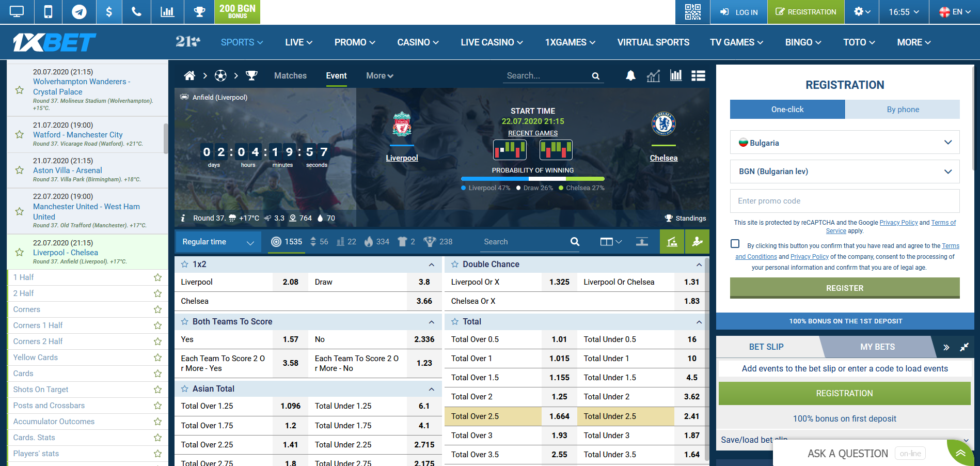Open the LIVE menu
This screenshot has height=466, width=980.
(x=298, y=42)
